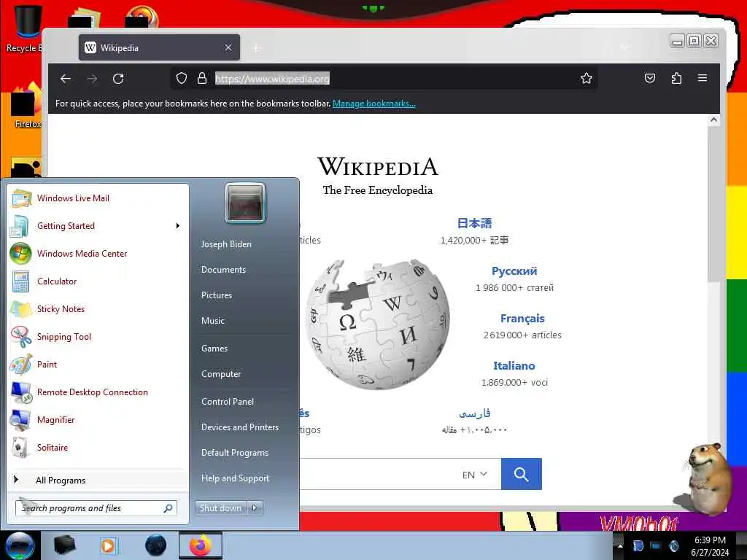The width and height of the screenshot is (747, 560).
Task: Open Pictures from Start menu
Action: click(x=216, y=295)
